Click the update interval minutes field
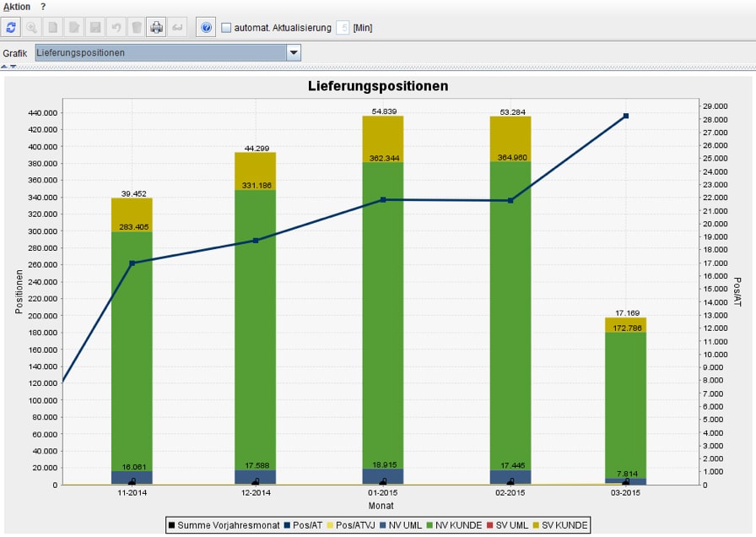Viewport: 756px width, 537px height. click(343, 28)
